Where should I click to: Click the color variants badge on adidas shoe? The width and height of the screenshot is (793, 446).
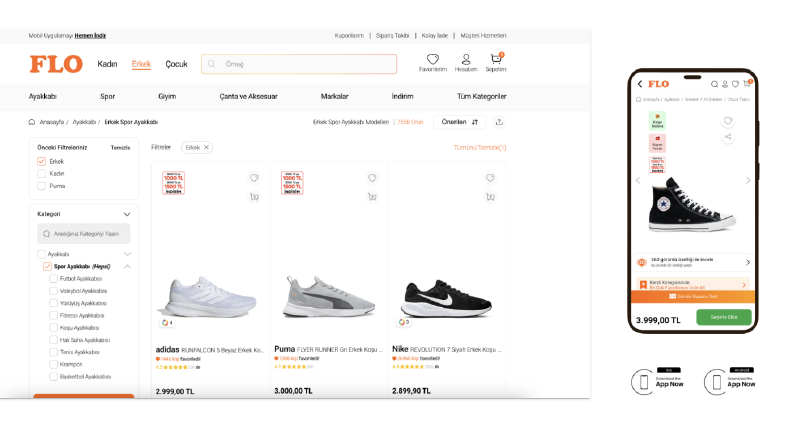tap(167, 322)
